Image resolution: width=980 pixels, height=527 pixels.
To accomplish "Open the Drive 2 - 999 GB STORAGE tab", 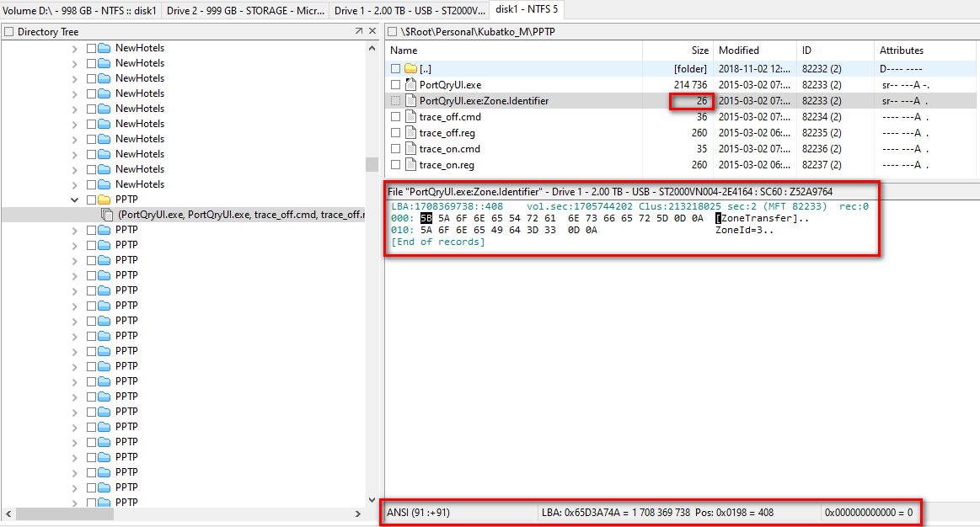I will coord(245,11).
